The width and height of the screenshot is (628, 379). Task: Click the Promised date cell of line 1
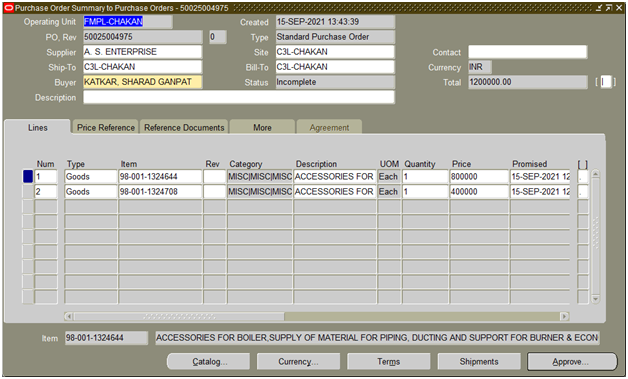[540, 176]
